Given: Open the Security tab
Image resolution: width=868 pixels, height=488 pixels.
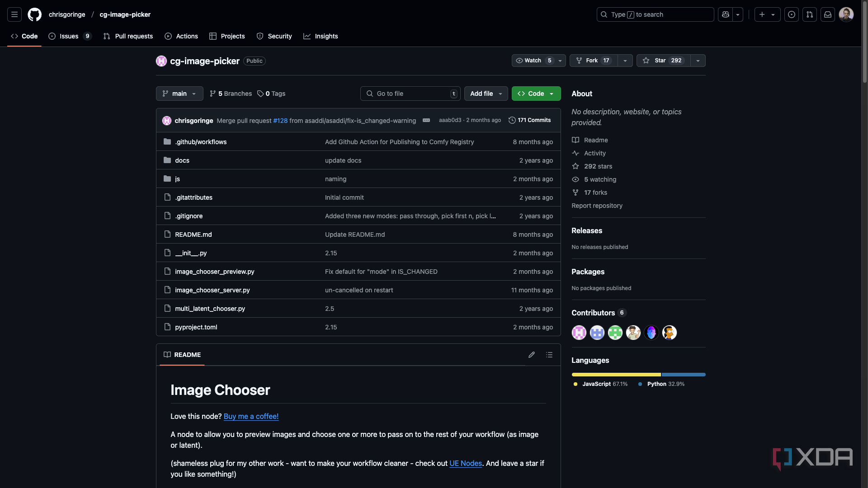Looking at the screenshot, I should (274, 36).
